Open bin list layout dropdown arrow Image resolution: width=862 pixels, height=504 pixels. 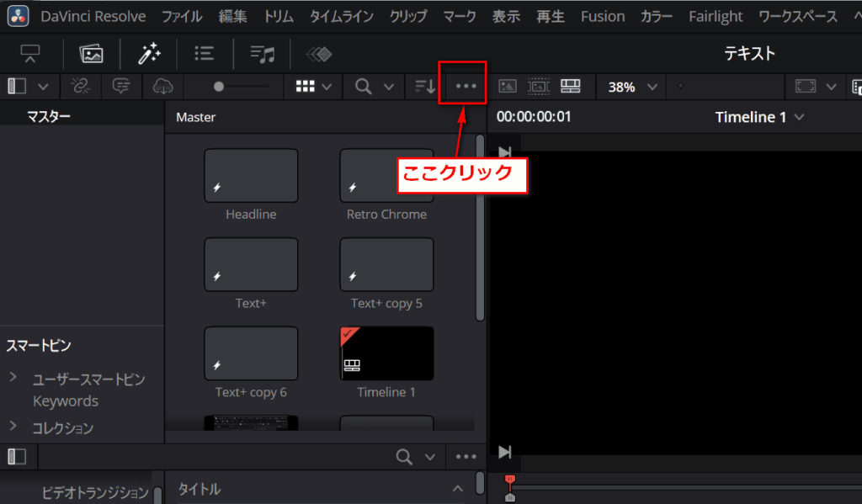[43, 87]
